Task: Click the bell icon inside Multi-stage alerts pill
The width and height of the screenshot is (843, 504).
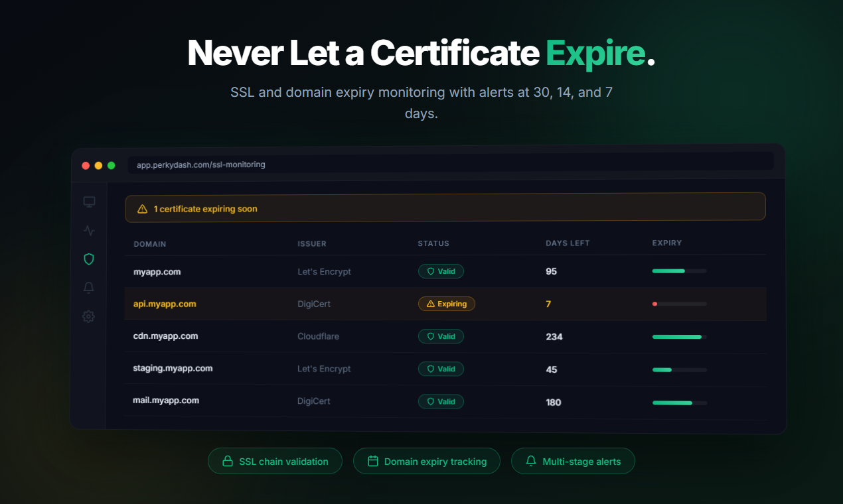Action: click(x=530, y=460)
